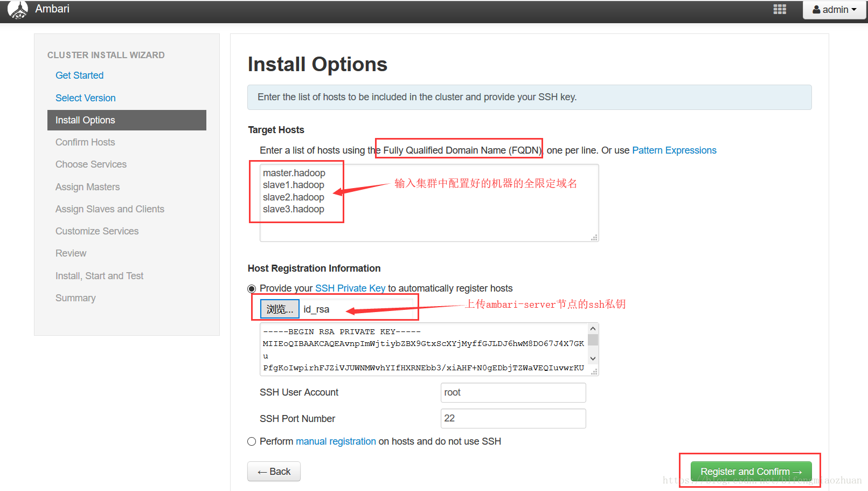Click the id_rsa file name
This screenshot has width=868, height=491.
pos(316,309)
